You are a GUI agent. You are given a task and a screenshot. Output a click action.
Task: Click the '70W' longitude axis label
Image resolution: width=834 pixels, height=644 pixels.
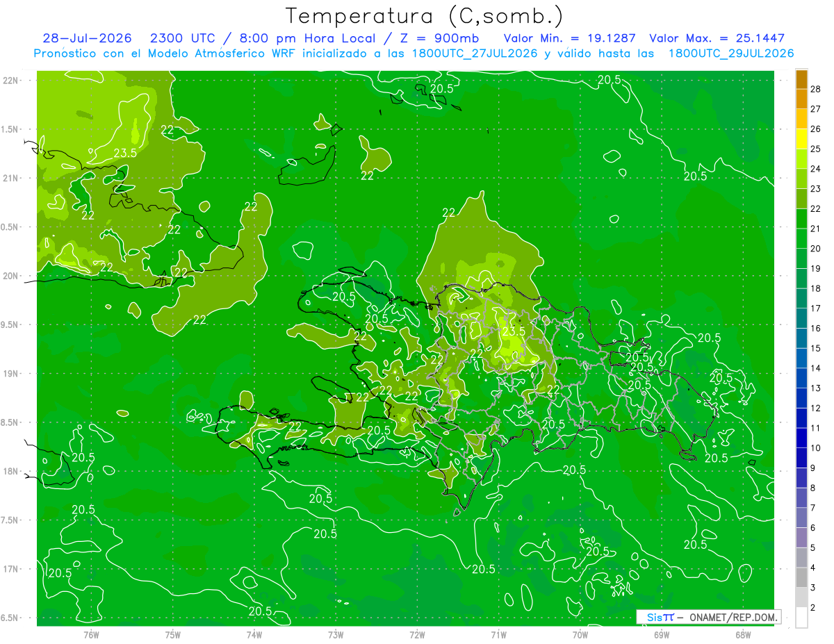[580, 634]
